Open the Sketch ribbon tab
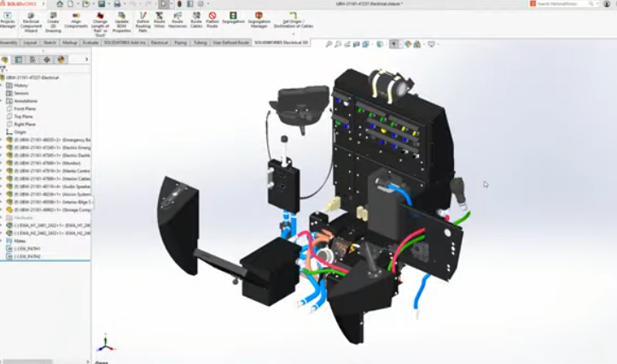This screenshot has height=364, width=617. click(x=49, y=43)
